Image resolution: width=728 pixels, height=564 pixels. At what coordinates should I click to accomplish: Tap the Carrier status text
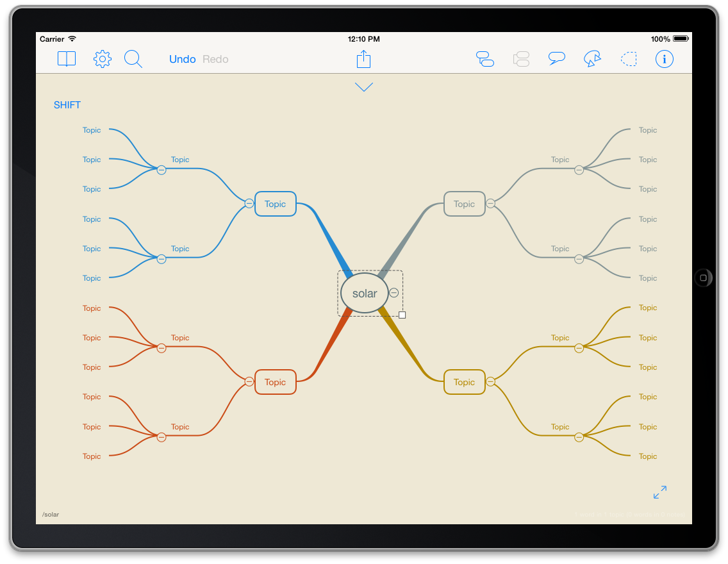[52, 39]
